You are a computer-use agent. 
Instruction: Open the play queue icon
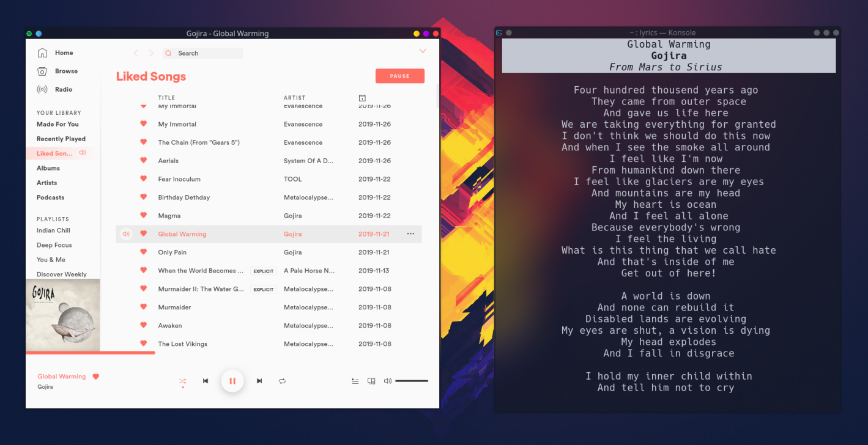pyautogui.click(x=355, y=381)
